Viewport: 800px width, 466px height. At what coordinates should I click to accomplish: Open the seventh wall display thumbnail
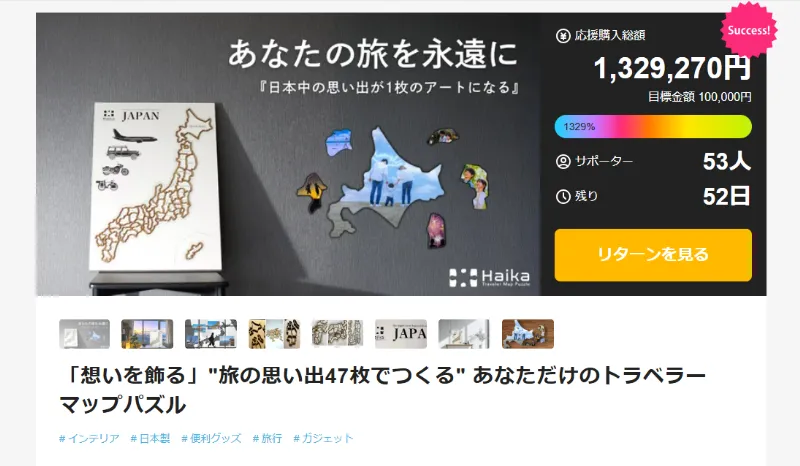(464, 334)
